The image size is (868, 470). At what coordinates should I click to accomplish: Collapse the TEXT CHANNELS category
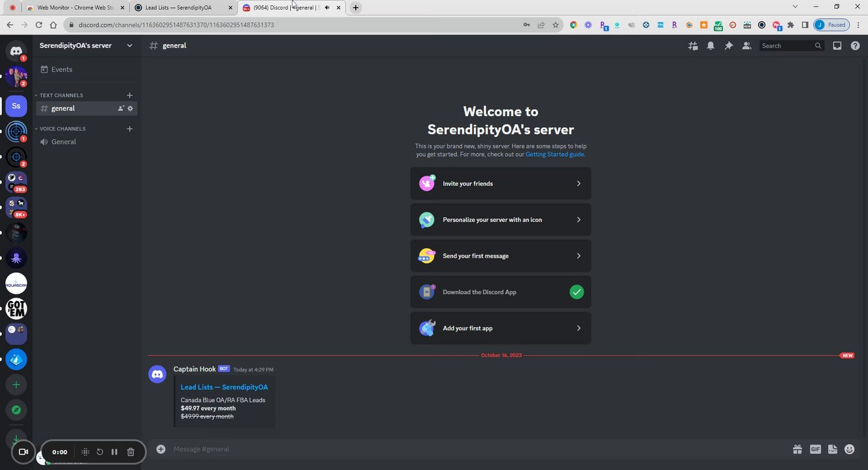coord(59,95)
